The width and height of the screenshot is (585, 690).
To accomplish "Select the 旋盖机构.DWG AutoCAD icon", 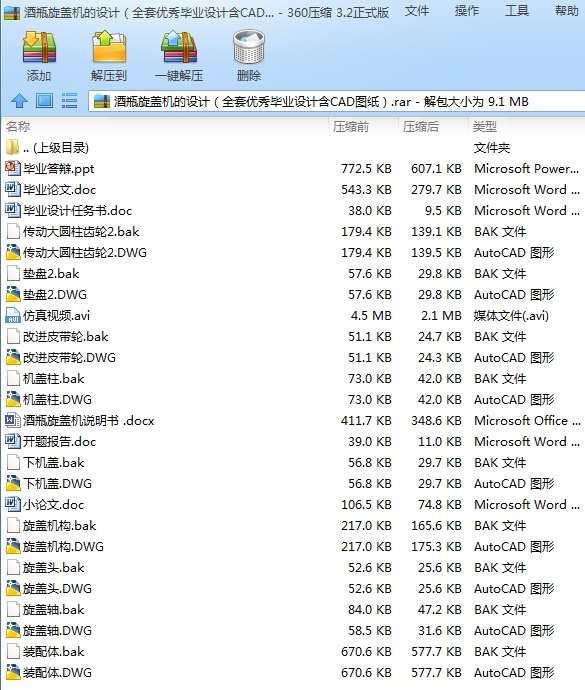I will 13,547.
